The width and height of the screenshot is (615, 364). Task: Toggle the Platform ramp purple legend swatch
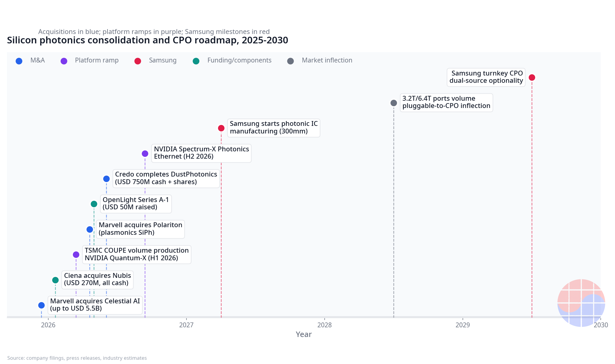(x=64, y=61)
